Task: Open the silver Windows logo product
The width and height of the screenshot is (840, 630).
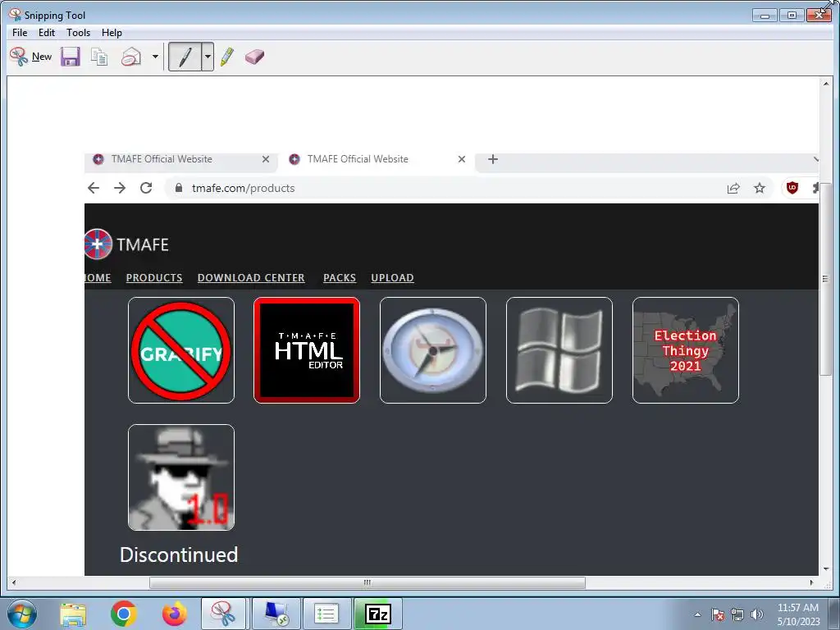Action: click(559, 350)
